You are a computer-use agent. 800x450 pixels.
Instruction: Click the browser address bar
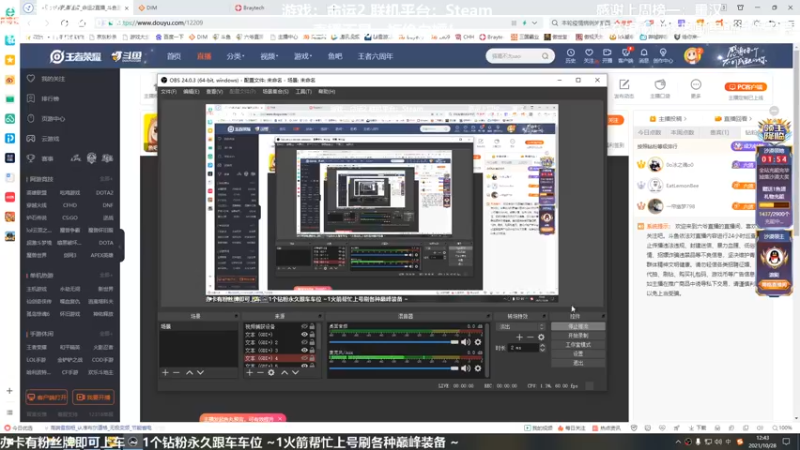(x=316, y=23)
